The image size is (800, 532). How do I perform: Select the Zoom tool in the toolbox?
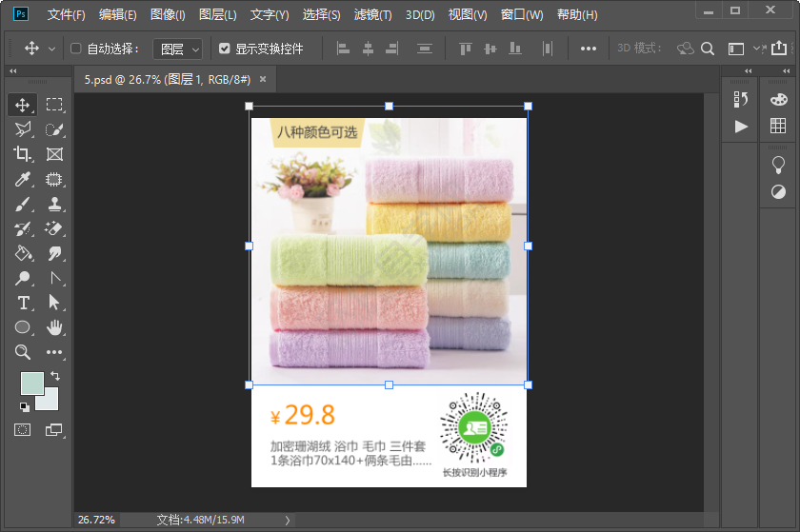(x=23, y=352)
